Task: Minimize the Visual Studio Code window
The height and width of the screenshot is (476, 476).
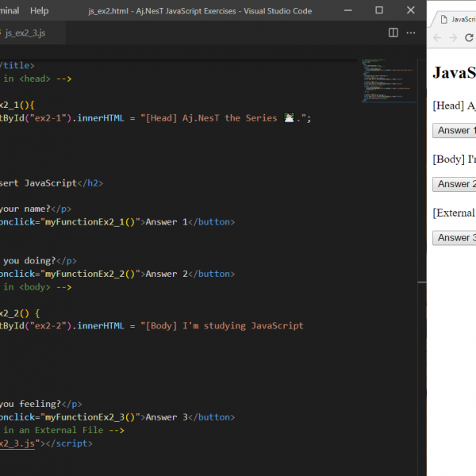Action: coord(347,10)
